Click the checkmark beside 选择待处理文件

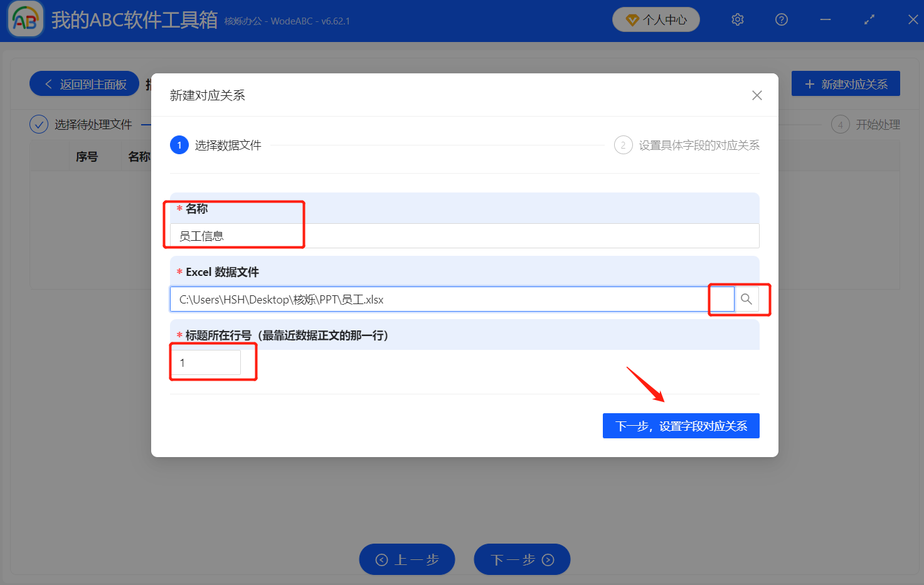click(x=39, y=124)
